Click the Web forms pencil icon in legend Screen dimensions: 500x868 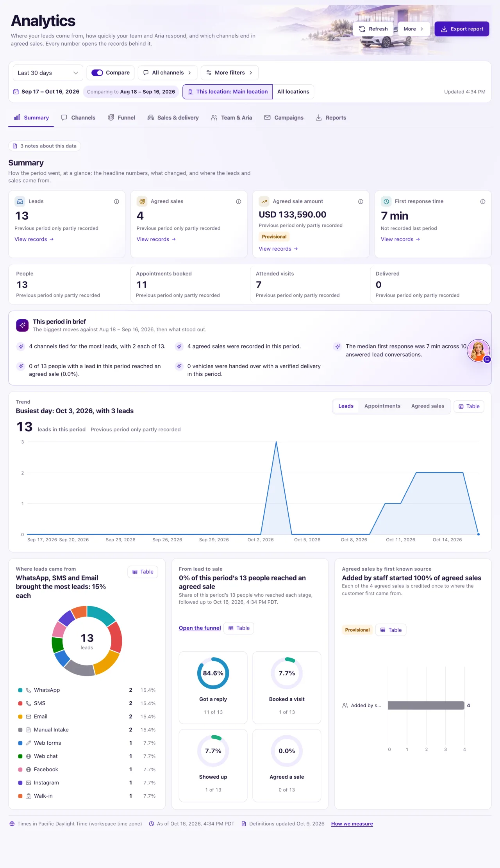click(x=29, y=743)
